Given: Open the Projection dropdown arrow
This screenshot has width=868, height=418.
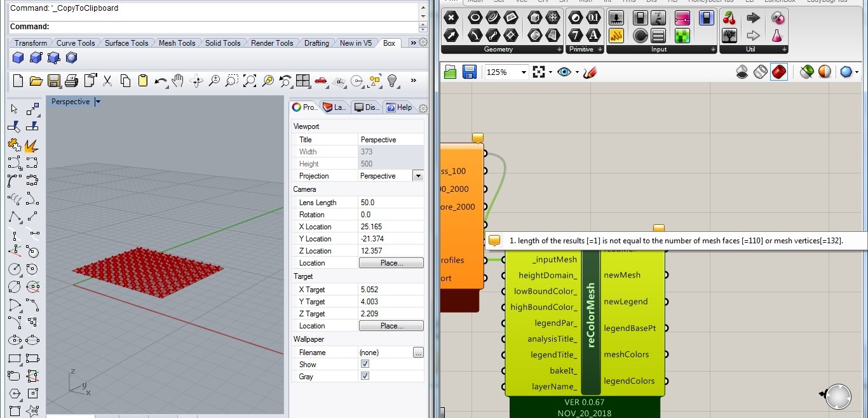Looking at the screenshot, I should pos(418,176).
